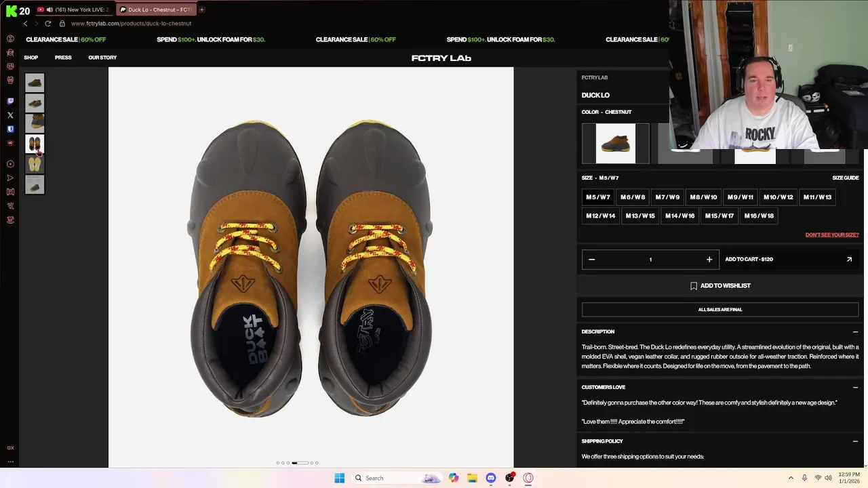868x488 pixels.
Task: Collapse the Shipping Policy section
Action: coord(855,441)
